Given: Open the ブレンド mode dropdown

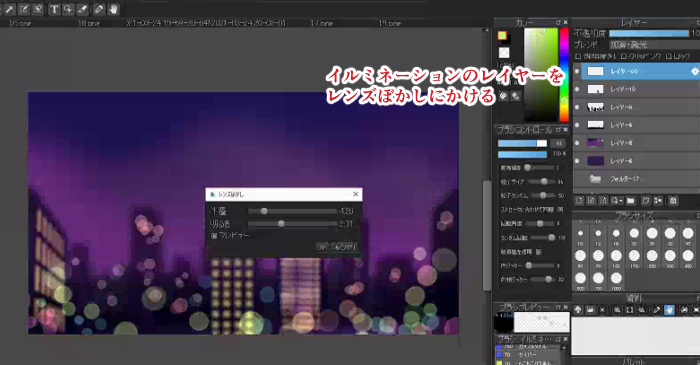Looking at the screenshot, I should pyautogui.click(x=654, y=45).
